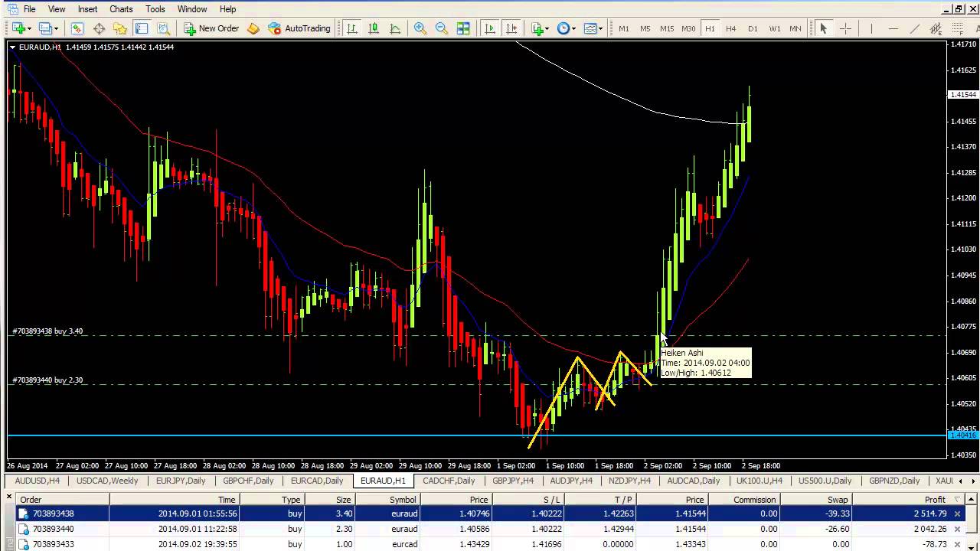
Task: Switch to the GBPJPY,H4 chart tab
Action: coord(513,481)
